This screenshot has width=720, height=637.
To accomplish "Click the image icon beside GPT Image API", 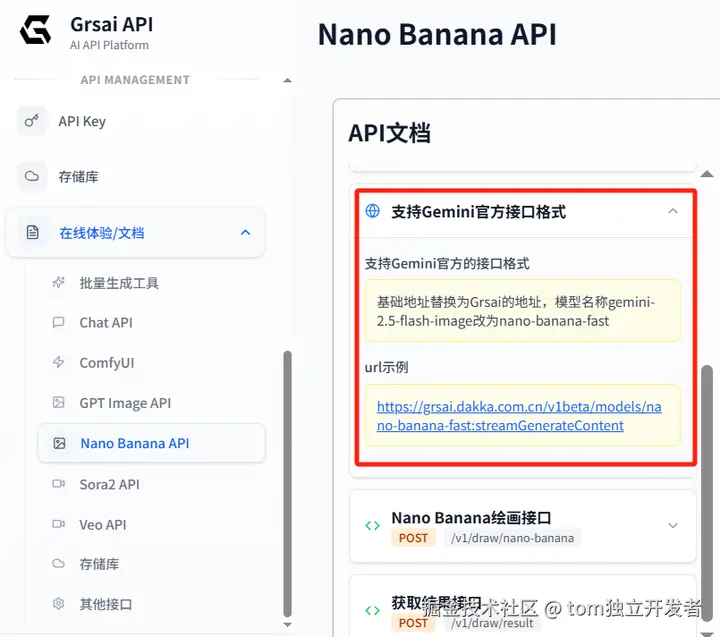I will tap(59, 402).
